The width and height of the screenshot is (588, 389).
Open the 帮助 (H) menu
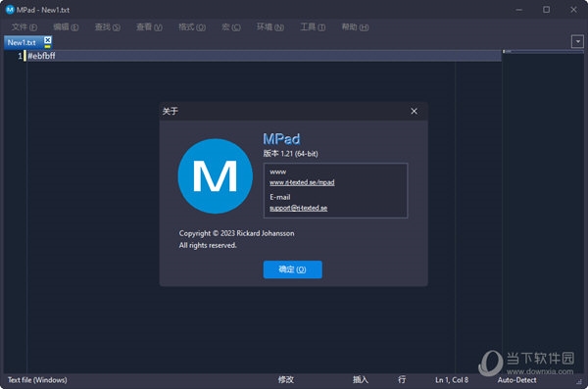(355, 27)
